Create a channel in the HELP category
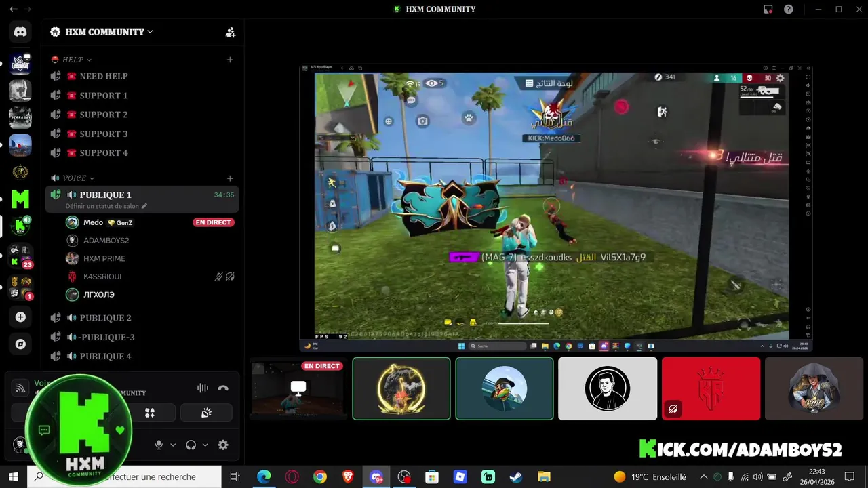Viewport: 868px width, 488px height. click(230, 60)
